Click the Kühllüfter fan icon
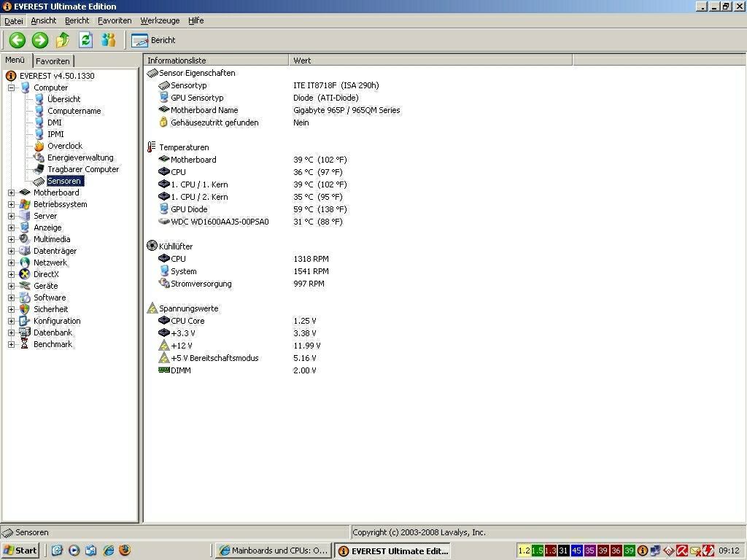747x560 pixels. (152, 246)
